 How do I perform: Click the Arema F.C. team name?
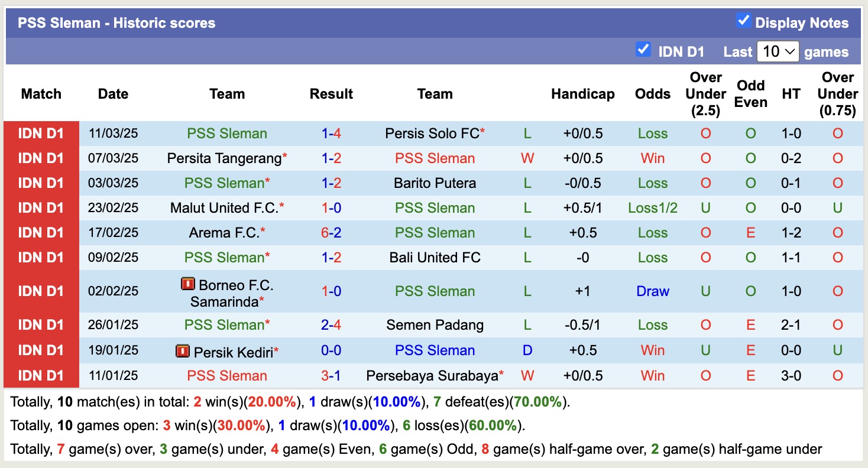tap(227, 232)
